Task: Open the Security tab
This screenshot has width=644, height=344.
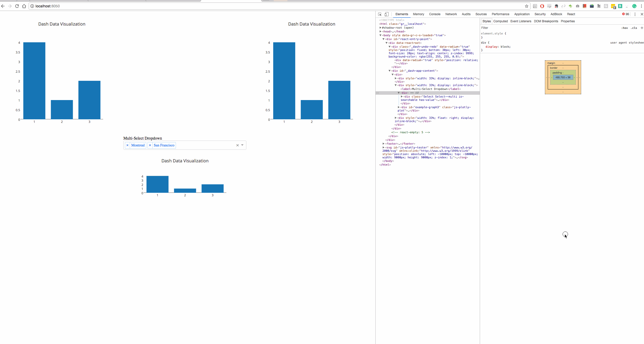Action: [x=540, y=14]
